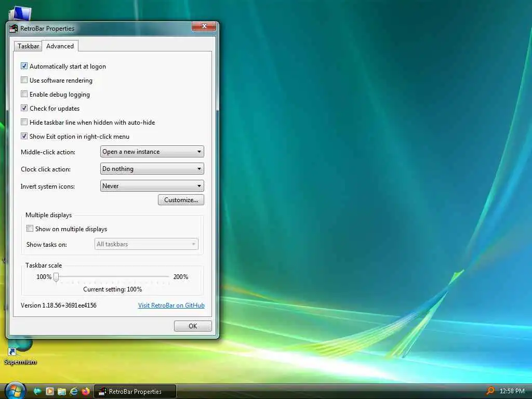Click the taskbar clock showing 12:58 PM
The width and height of the screenshot is (532, 399).
(x=512, y=391)
